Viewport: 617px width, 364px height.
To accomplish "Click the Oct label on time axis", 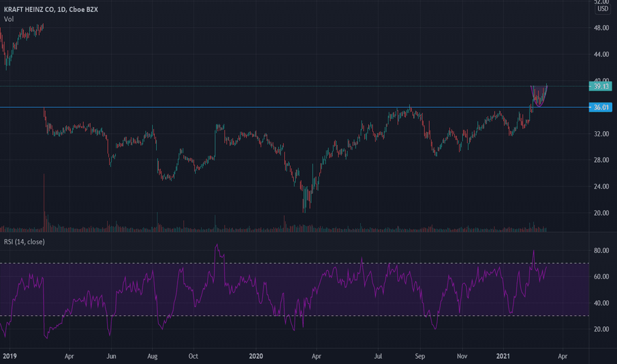I will click(193, 356).
